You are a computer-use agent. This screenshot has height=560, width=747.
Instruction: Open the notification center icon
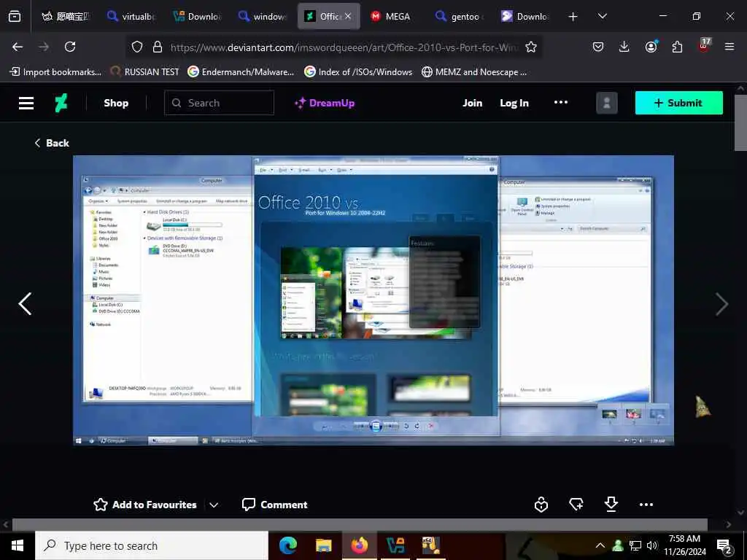tap(724, 546)
